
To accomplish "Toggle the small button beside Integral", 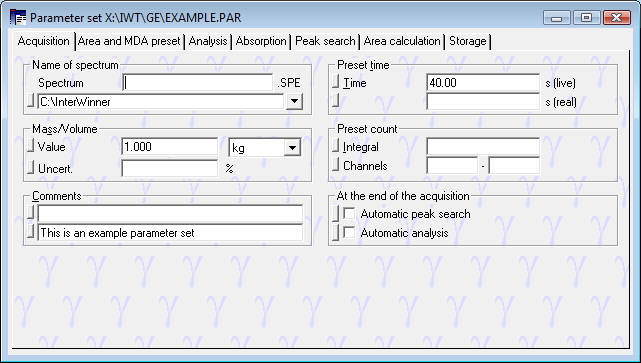I will pos(335,145).
